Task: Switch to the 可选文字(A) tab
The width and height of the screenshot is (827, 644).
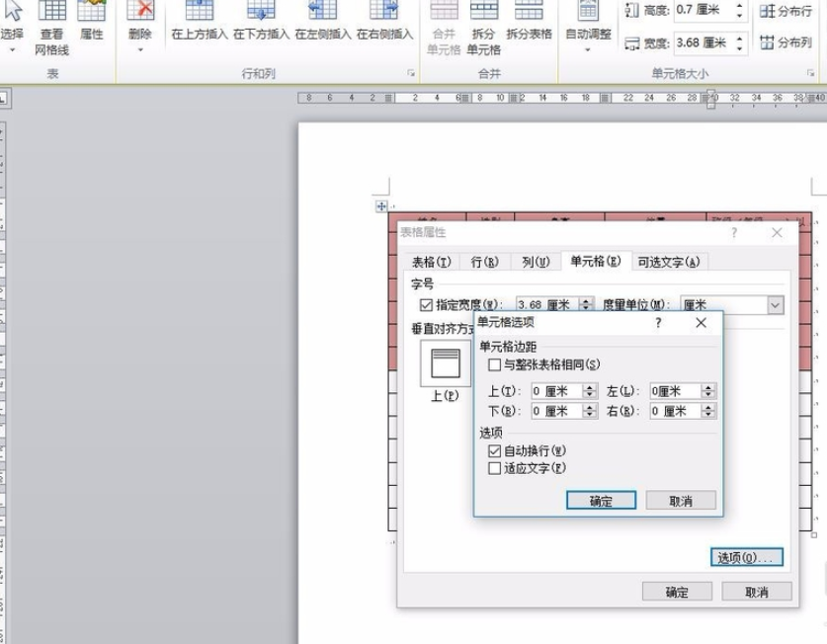Action: pyautogui.click(x=669, y=262)
